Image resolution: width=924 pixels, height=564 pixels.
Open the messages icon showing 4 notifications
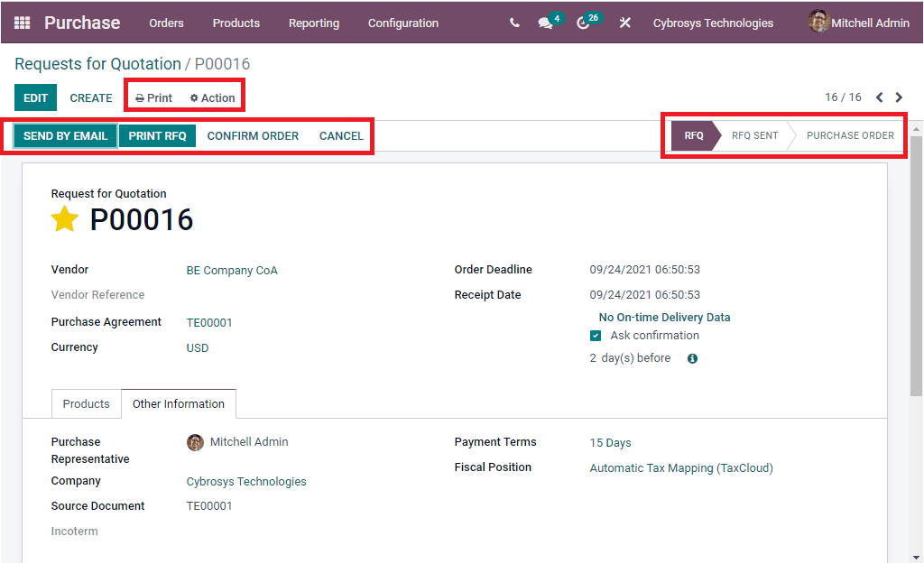544,22
